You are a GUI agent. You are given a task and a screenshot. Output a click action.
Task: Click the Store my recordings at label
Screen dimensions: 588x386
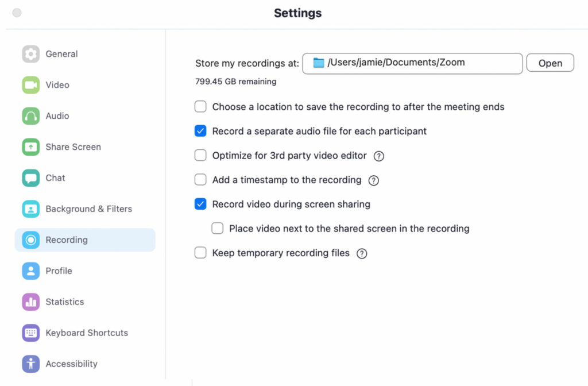tap(247, 63)
